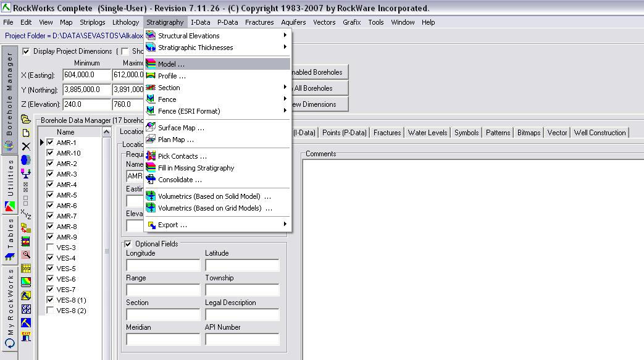Viewport: 644px width, 360px height.
Task: Click the blue hammer toolbar icon
Action: click(x=26, y=322)
